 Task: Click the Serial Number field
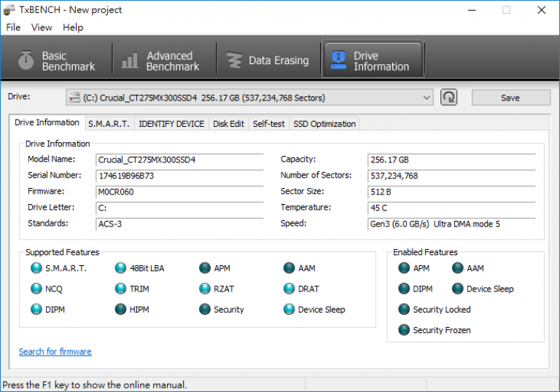pyautogui.click(x=179, y=176)
